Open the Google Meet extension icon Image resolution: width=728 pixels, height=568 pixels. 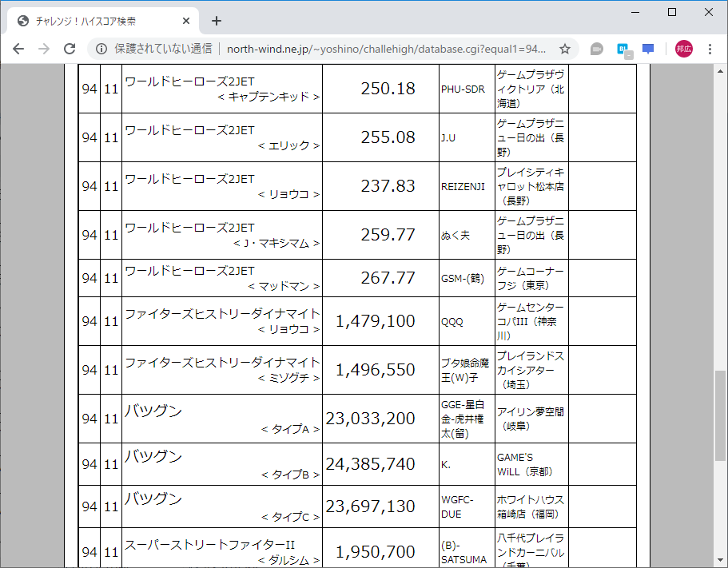tap(595, 48)
